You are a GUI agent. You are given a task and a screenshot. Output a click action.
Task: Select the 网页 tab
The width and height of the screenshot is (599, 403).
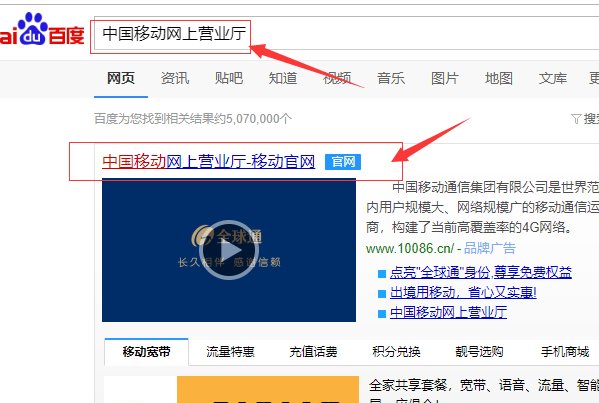121,78
